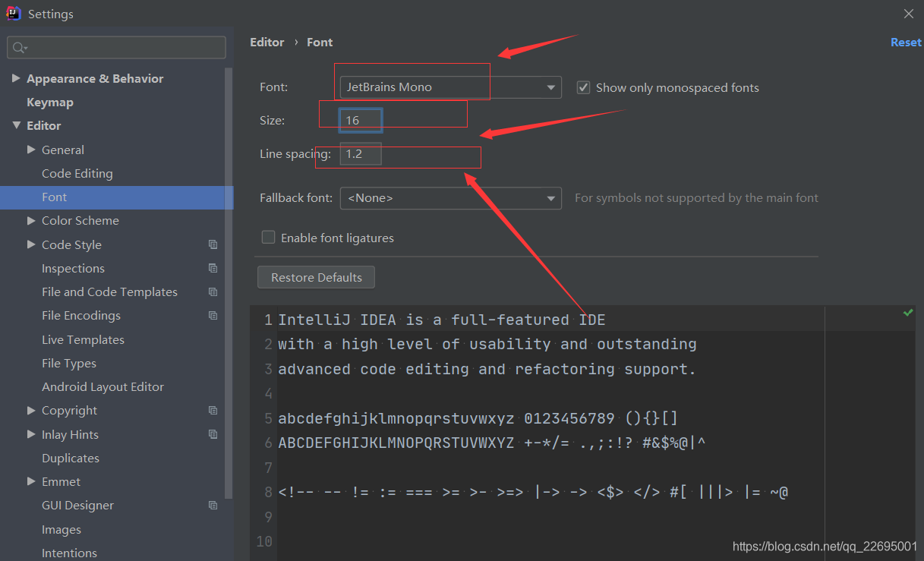Click preview line 'advanced code editing and refactoring support.'
Screen dimensions: 924x561
pyautogui.click(x=487, y=369)
